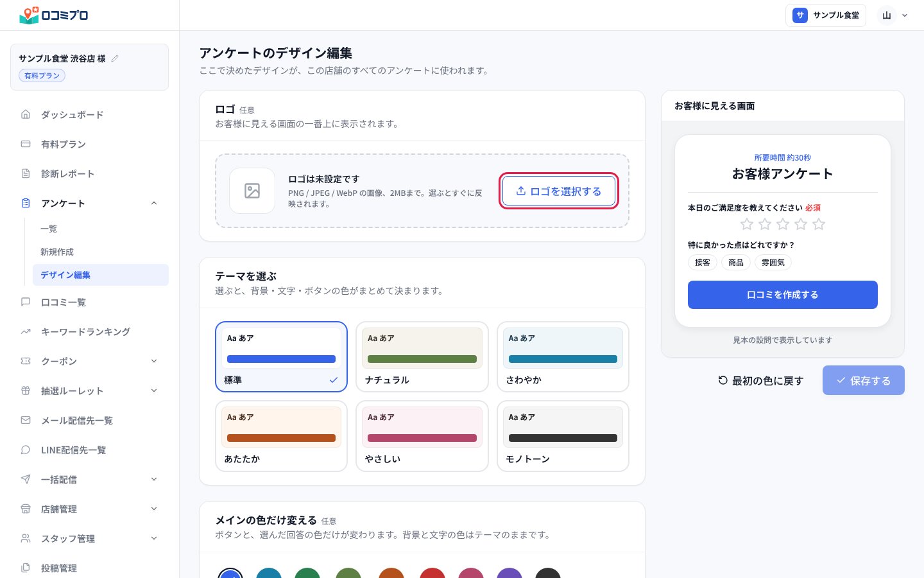924x578 pixels.
Task: Click the ロゴを選択する button
Action: pyautogui.click(x=559, y=191)
